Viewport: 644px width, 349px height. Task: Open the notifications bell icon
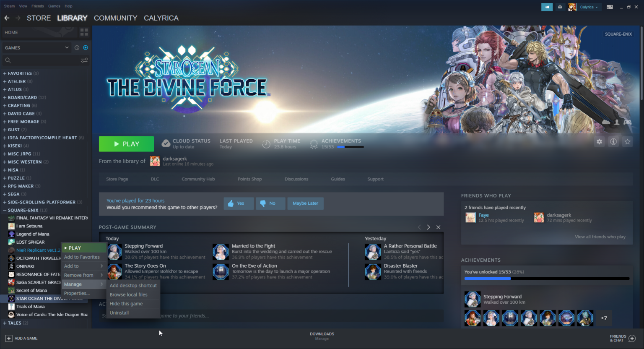tap(560, 7)
